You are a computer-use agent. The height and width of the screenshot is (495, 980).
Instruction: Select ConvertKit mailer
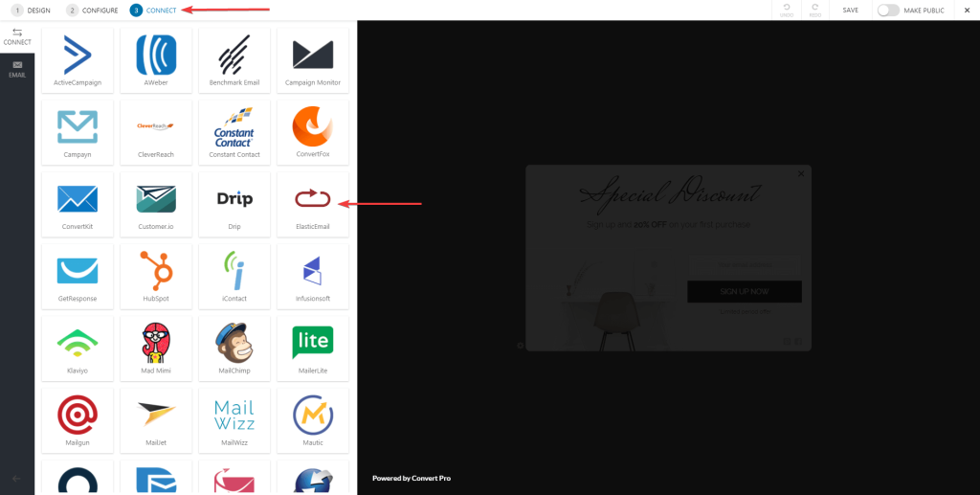[78, 204]
